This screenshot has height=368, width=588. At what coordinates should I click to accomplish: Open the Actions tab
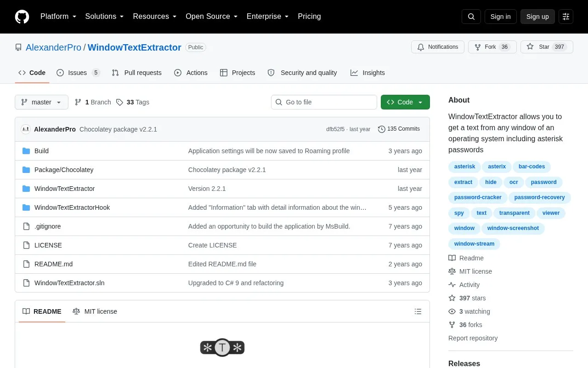click(191, 73)
